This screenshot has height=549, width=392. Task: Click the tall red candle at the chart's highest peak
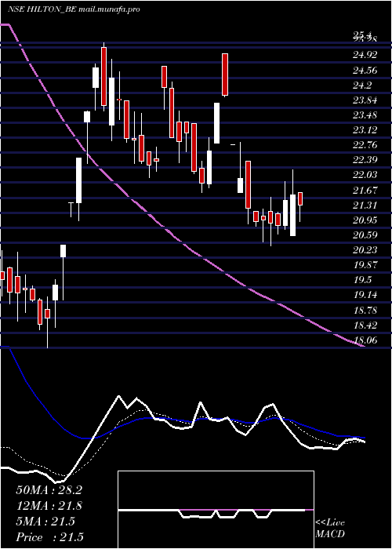(x=103, y=76)
